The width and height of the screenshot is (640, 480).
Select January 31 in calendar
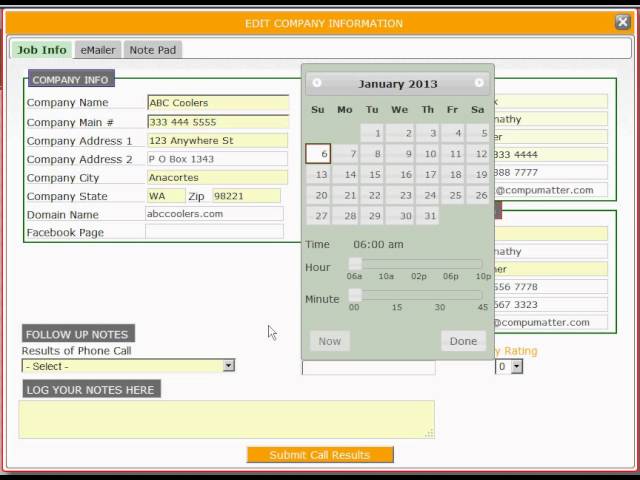pos(427,216)
